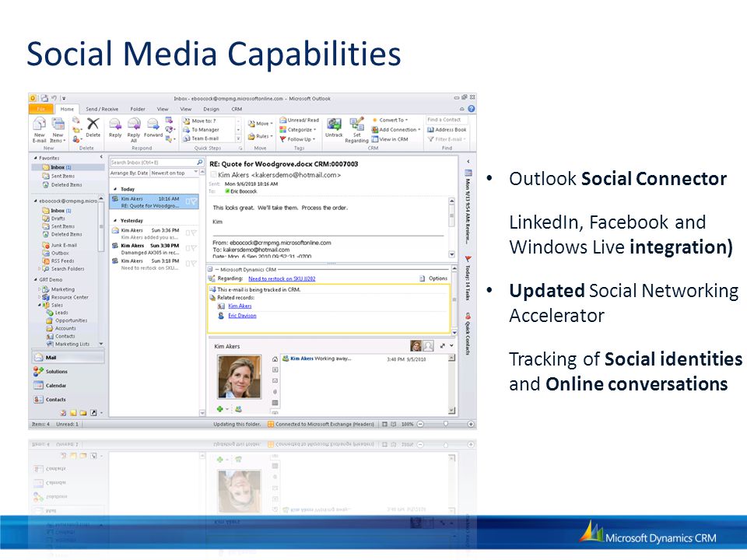This screenshot has width=747, height=560.
Task: Open the Address Book
Action: click(x=447, y=130)
